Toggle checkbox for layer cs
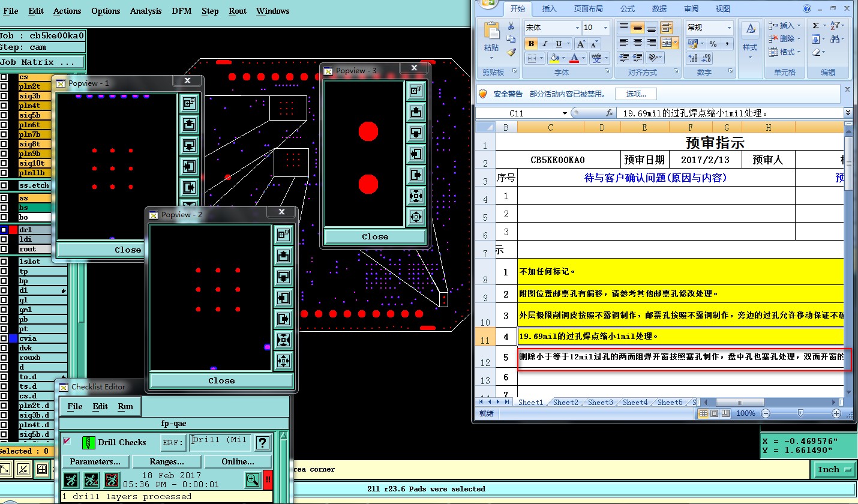Viewport: 858px width, 504px height. [4, 77]
